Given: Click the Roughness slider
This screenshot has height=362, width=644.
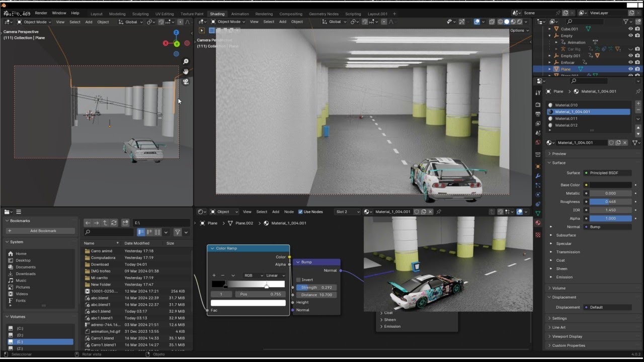Looking at the screenshot, I should coord(611,202).
